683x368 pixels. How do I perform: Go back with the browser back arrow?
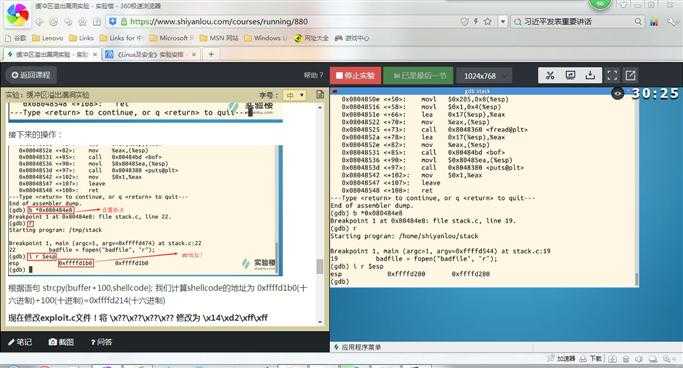pos(39,22)
